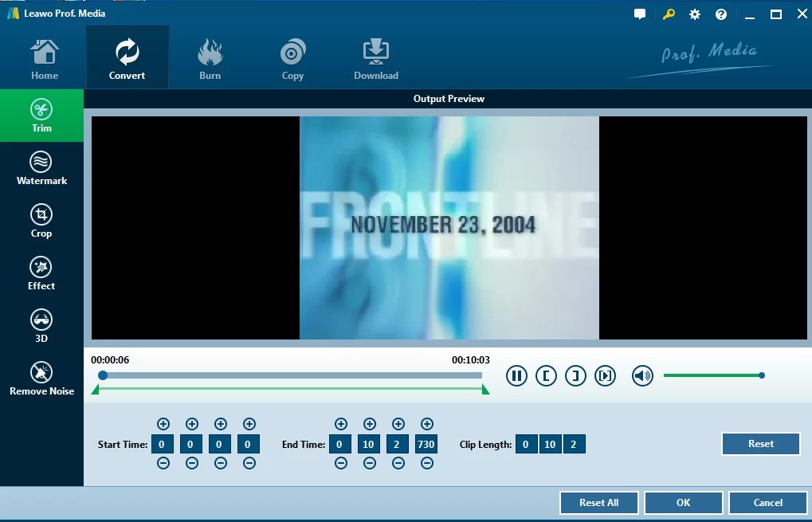Open Prof. Media settings gear
This screenshot has height=522, width=812.
tap(694, 14)
